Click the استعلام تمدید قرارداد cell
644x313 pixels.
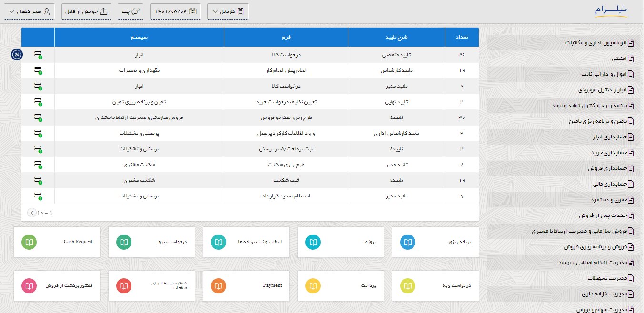point(286,196)
